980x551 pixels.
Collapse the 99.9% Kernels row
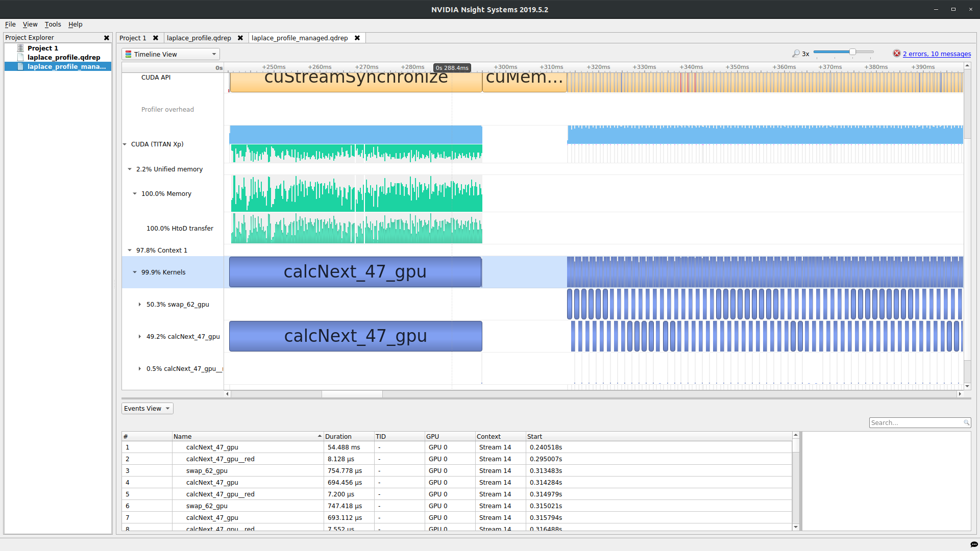pyautogui.click(x=135, y=272)
